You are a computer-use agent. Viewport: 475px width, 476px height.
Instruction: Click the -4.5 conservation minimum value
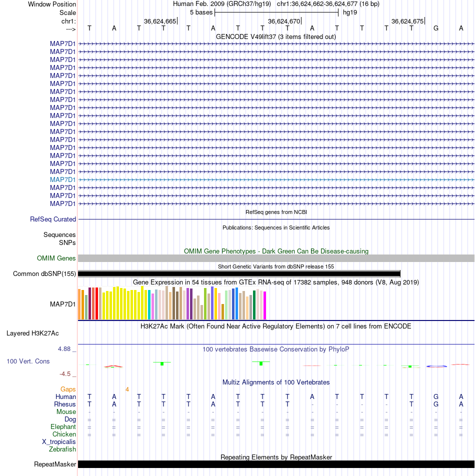pos(65,374)
